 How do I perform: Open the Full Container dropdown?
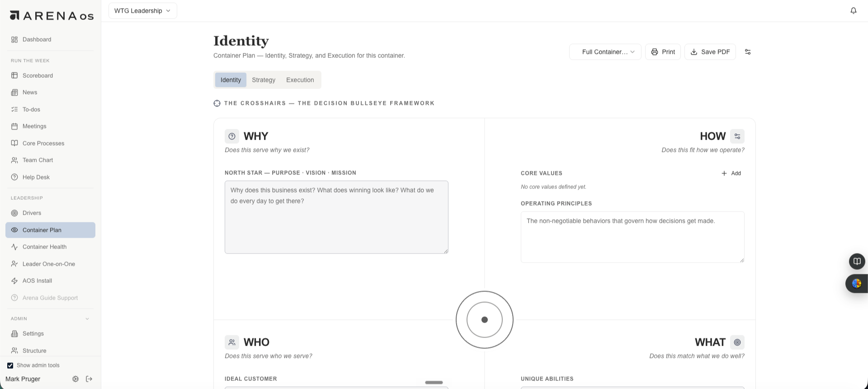point(605,52)
